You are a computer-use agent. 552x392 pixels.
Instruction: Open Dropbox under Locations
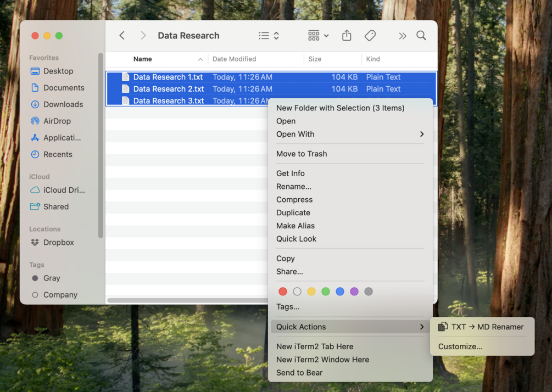click(59, 242)
